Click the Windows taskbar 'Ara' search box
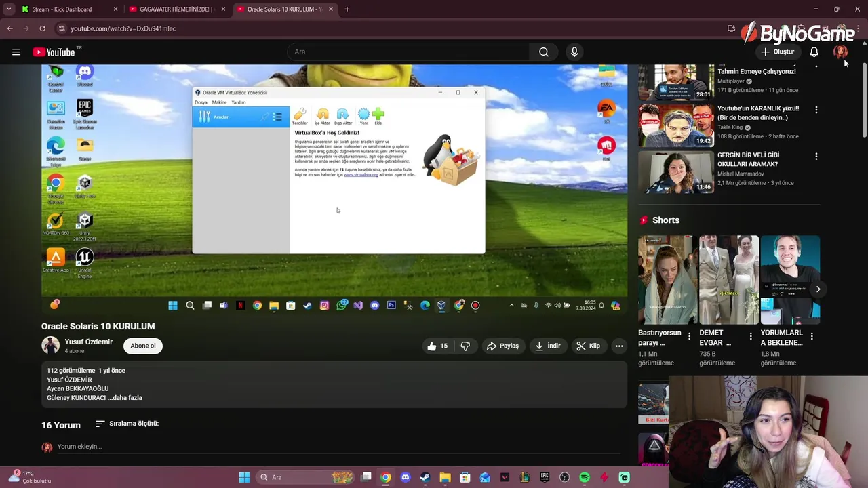This screenshot has width=868, height=488. pos(305,477)
